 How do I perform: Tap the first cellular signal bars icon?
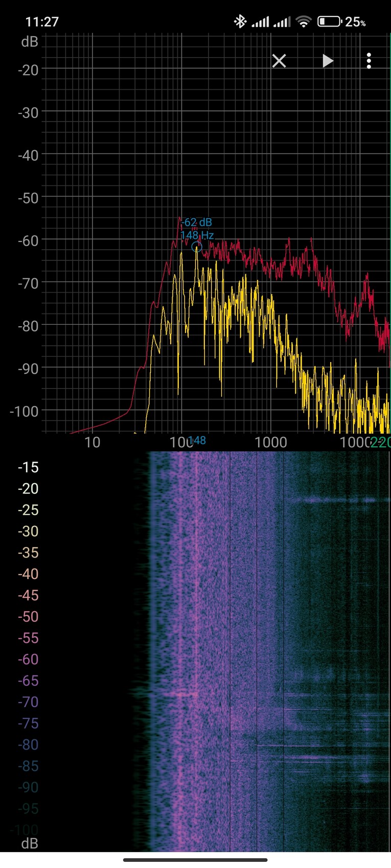[x=260, y=22]
